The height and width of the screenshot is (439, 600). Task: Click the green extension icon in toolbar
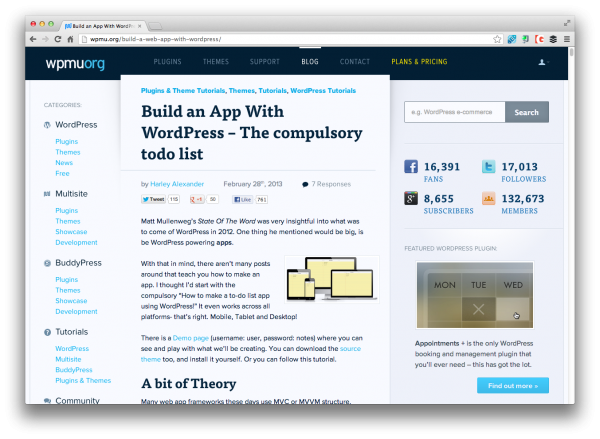coord(526,39)
